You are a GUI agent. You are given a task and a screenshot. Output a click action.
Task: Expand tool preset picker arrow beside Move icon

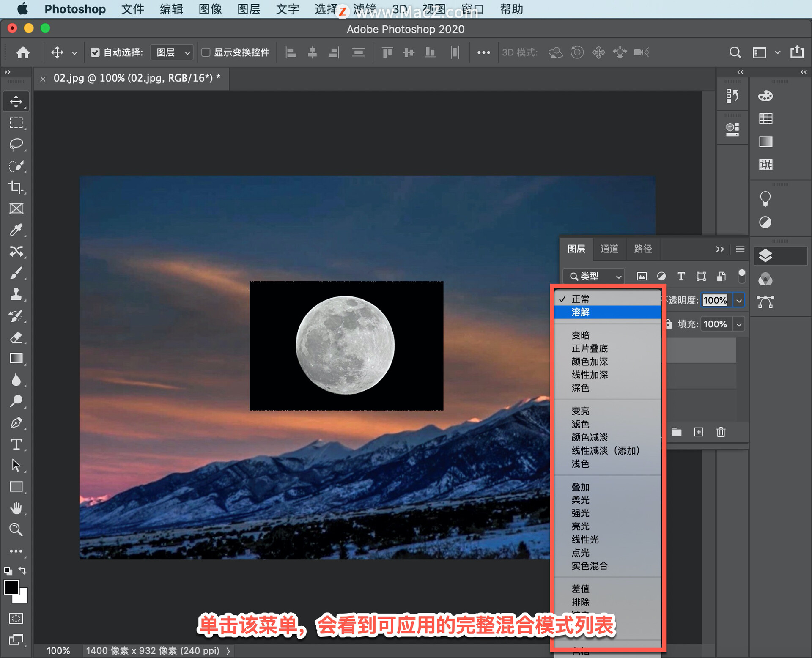tap(74, 53)
